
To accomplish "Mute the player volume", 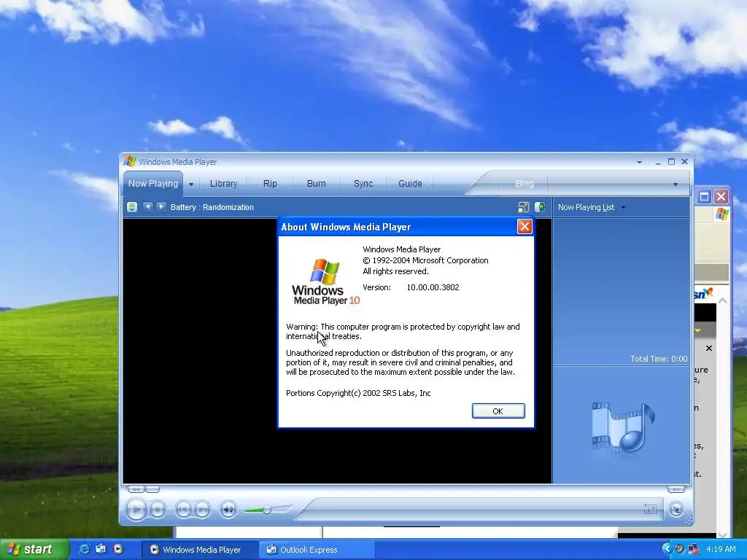I will point(228,510).
